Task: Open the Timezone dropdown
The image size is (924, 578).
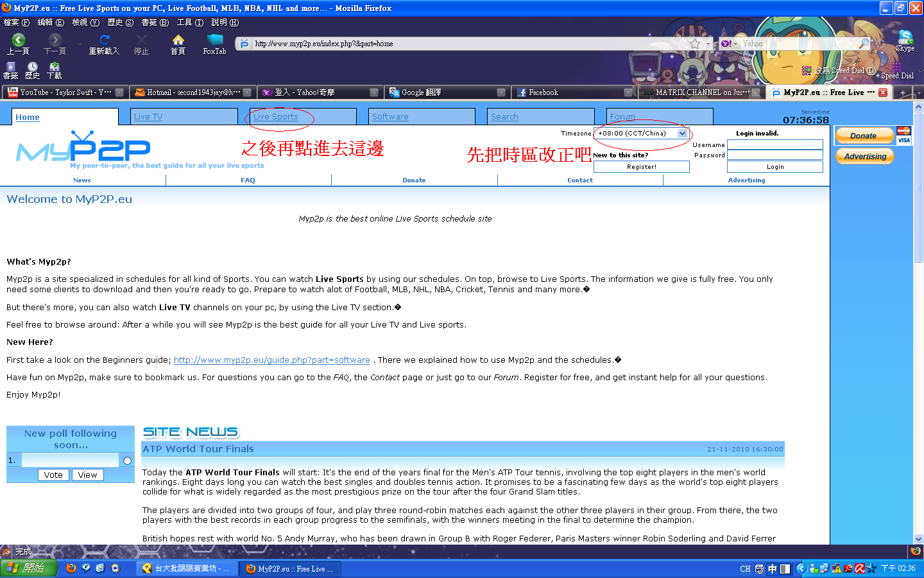Action: click(642, 134)
